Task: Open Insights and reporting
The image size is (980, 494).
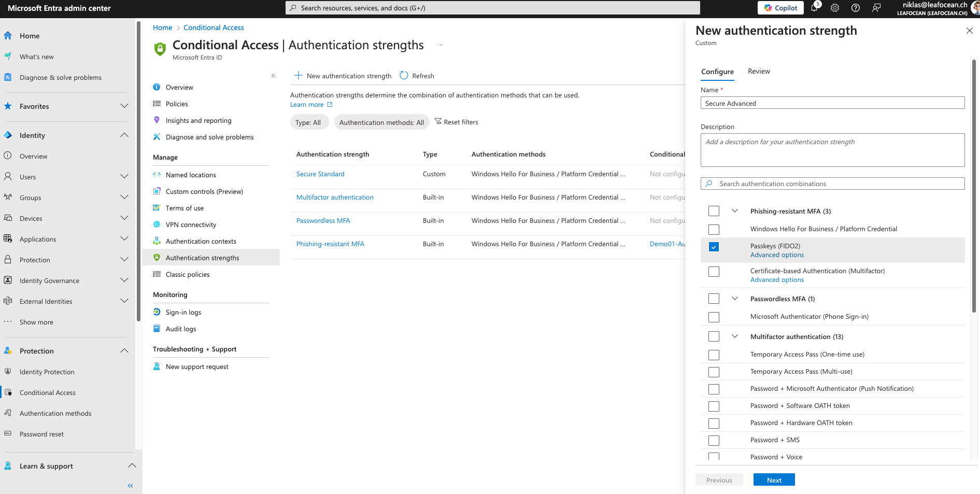Action: (x=198, y=120)
